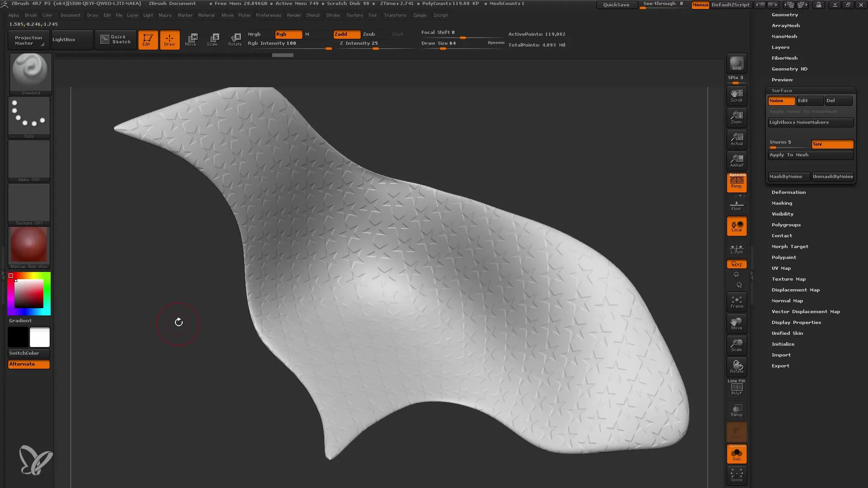The height and width of the screenshot is (488, 868).
Task: Enable ZAdd sculpting mode
Action: point(344,34)
